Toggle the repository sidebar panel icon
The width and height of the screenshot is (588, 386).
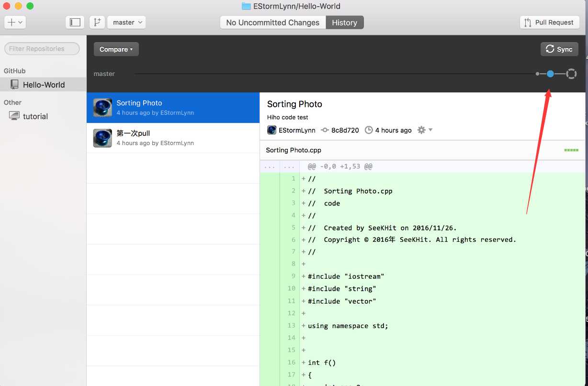coord(75,22)
